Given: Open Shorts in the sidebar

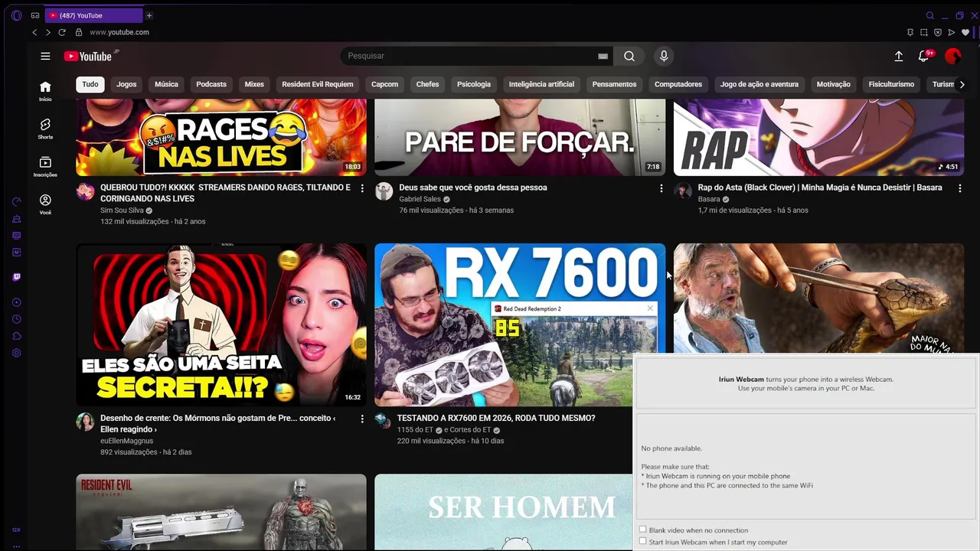Looking at the screenshot, I should tap(45, 129).
